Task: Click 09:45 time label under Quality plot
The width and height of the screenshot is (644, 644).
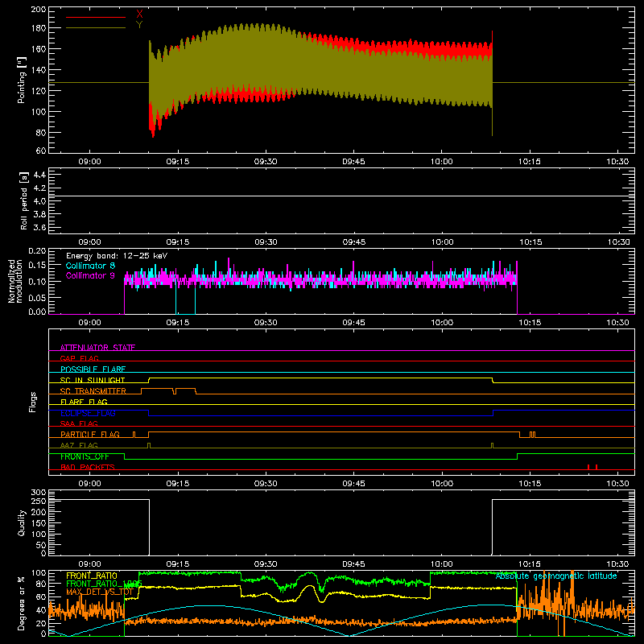Action: tap(353, 564)
